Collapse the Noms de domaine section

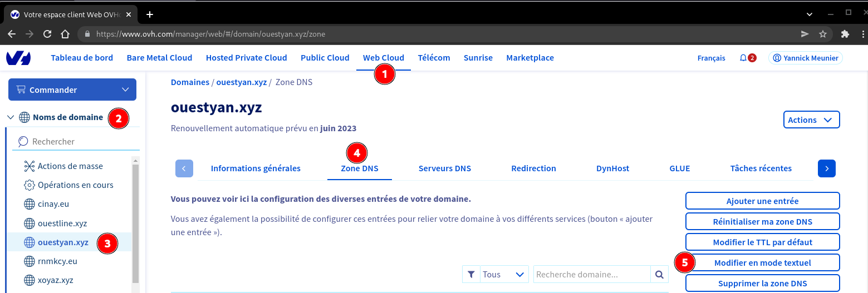point(10,117)
